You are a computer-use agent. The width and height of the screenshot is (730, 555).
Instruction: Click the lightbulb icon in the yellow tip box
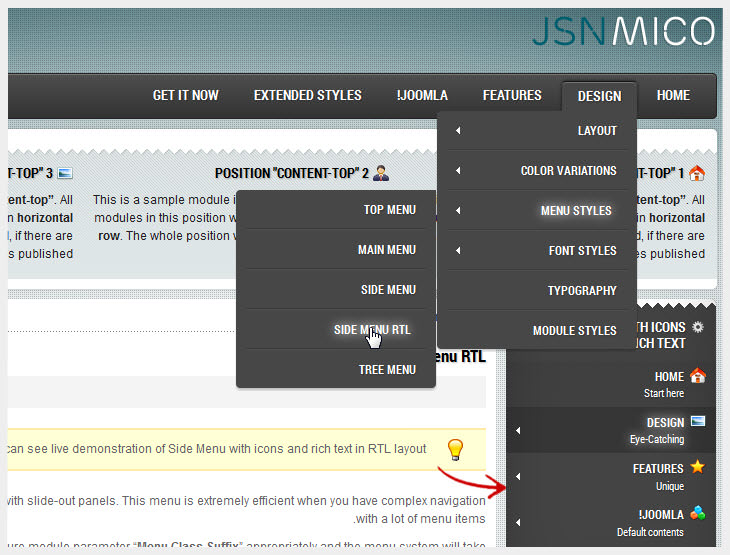click(x=455, y=449)
